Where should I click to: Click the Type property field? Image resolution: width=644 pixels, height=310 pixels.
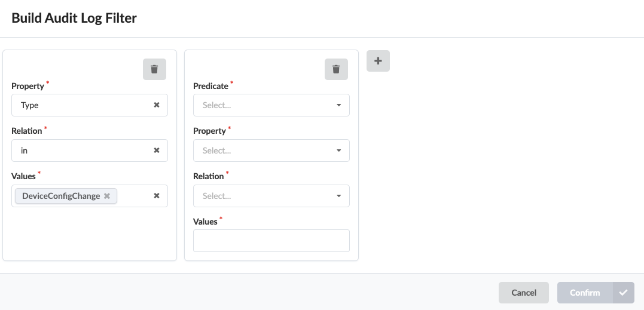pyautogui.click(x=81, y=105)
